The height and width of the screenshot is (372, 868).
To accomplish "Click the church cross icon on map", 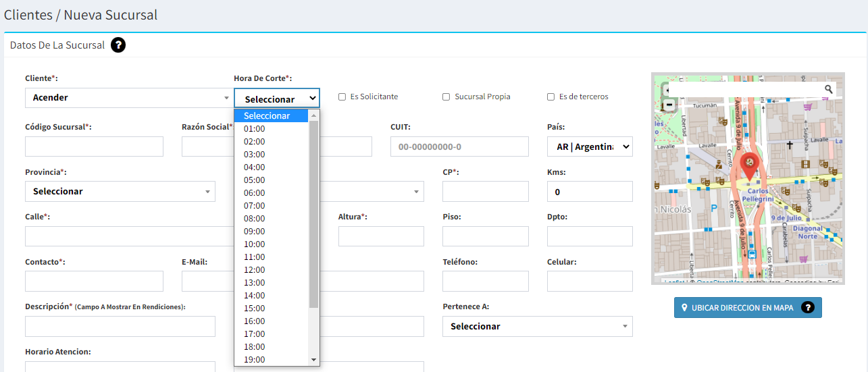I will (x=788, y=144).
